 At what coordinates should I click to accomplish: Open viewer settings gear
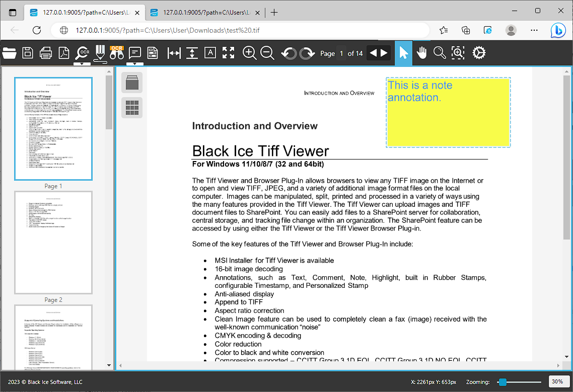pos(479,53)
